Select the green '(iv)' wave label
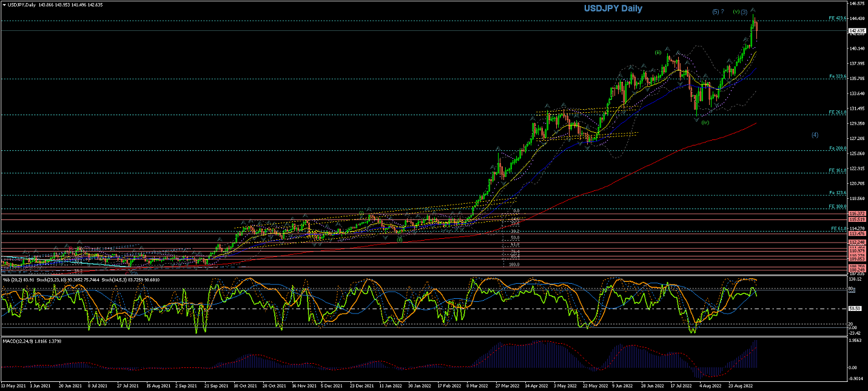This screenshot has height=391, width=868. (x=705, y=122)
